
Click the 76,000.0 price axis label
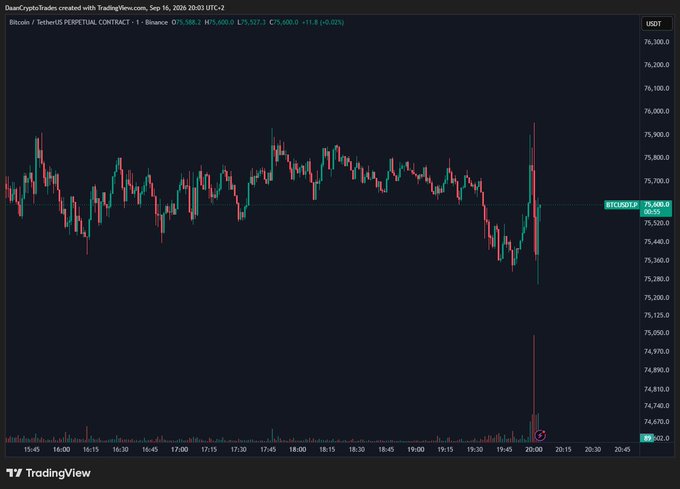click(656, 111)
